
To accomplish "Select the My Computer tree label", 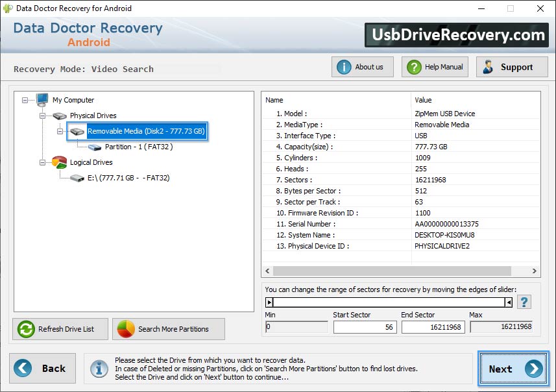I will point(73,100).
